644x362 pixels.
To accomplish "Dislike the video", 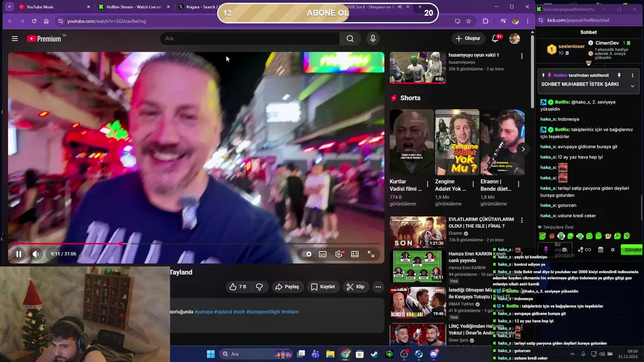I will 260,287.
